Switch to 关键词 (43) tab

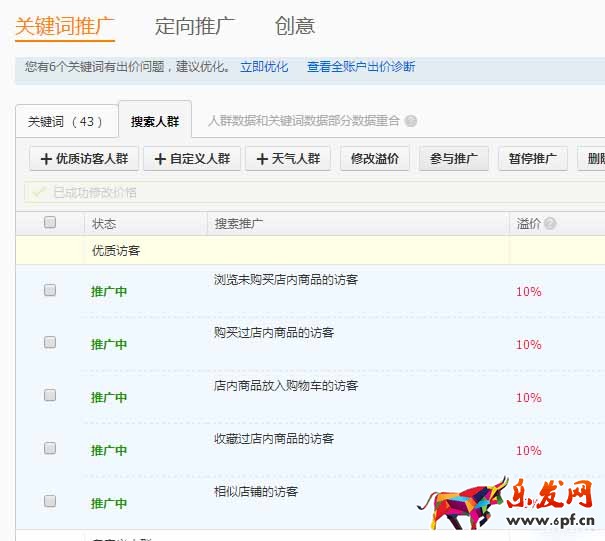click(x=66, y=122)
